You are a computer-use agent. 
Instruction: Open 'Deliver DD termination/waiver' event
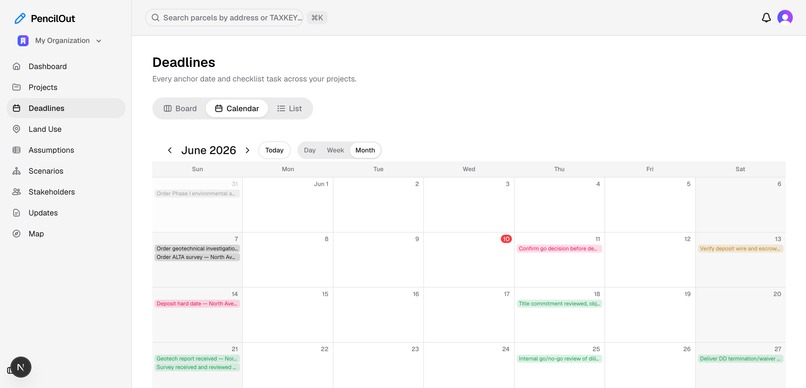coord(740,359)
